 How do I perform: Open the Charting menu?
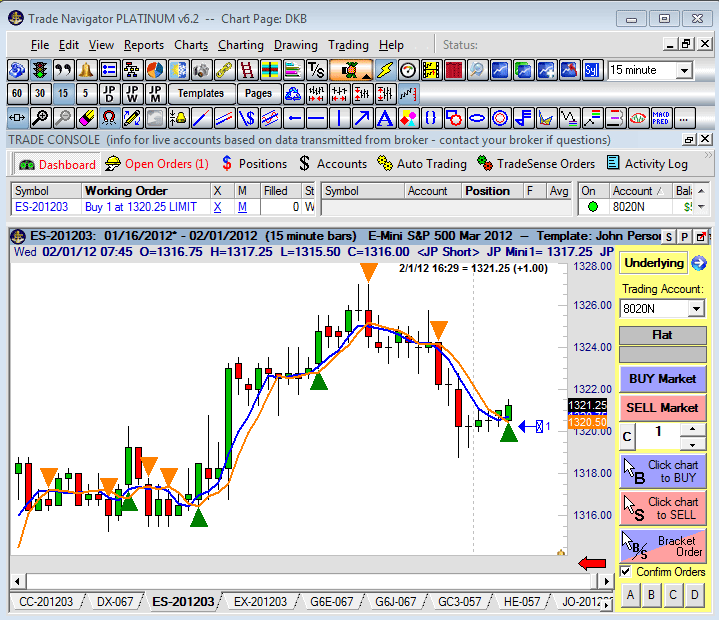coord(241,45)
